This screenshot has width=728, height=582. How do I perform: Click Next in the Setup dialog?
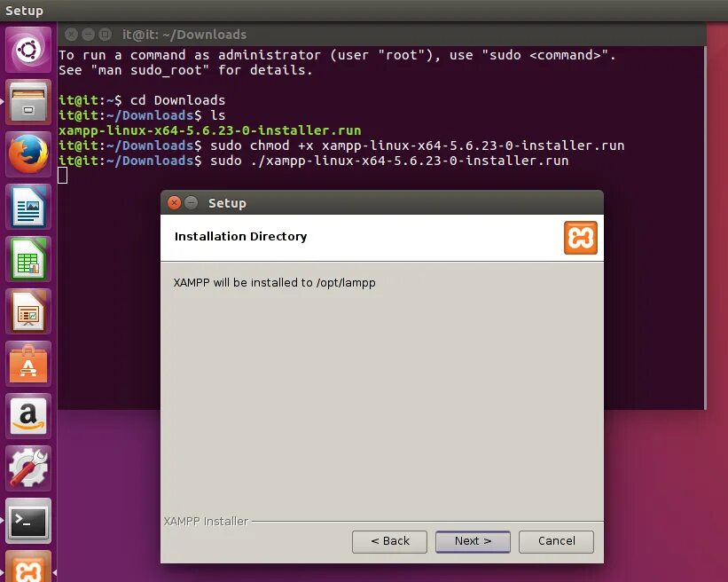(x=473, y=541)
